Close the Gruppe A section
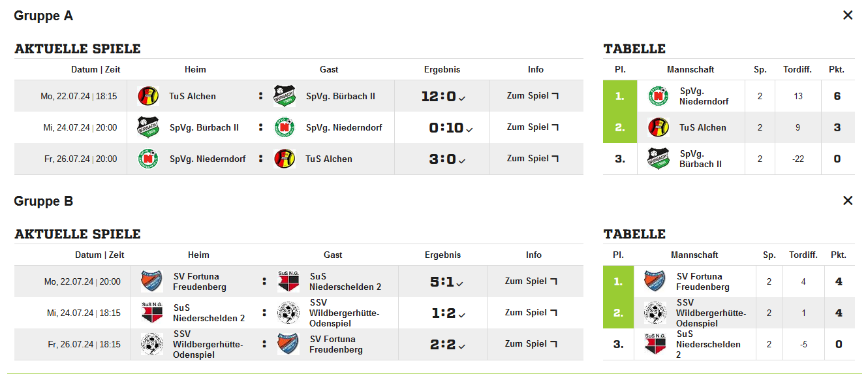 [x=848, y=15]
